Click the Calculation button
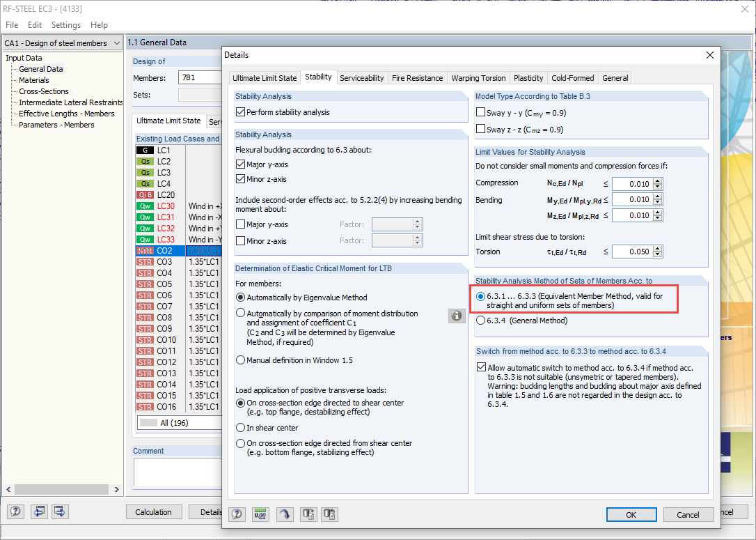756x540 pixels. 153,512
